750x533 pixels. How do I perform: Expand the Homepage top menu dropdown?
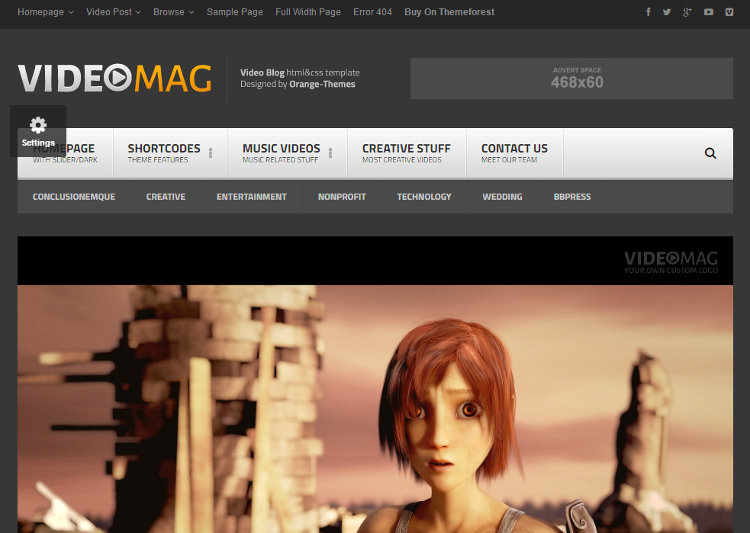coord(45,12)
